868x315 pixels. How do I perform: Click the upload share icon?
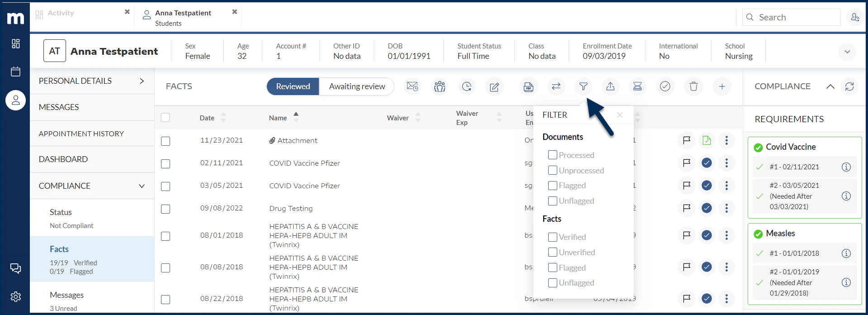(610, 86)
